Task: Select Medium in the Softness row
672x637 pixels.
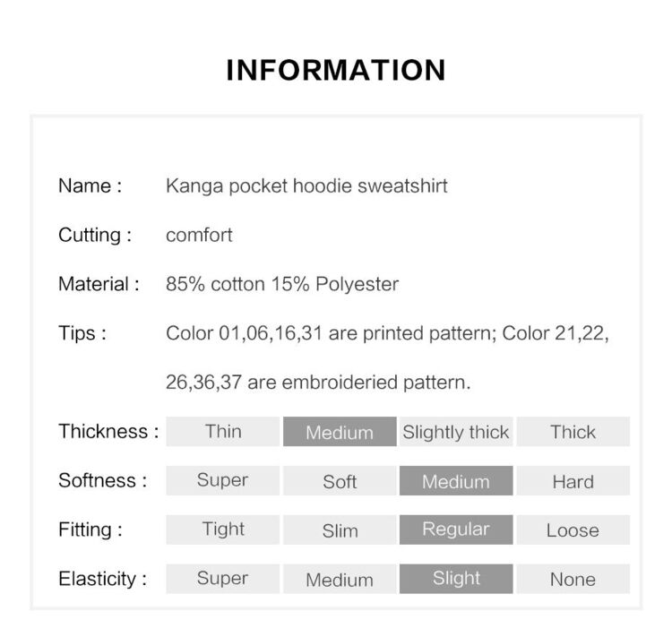Action: [456, 480]
